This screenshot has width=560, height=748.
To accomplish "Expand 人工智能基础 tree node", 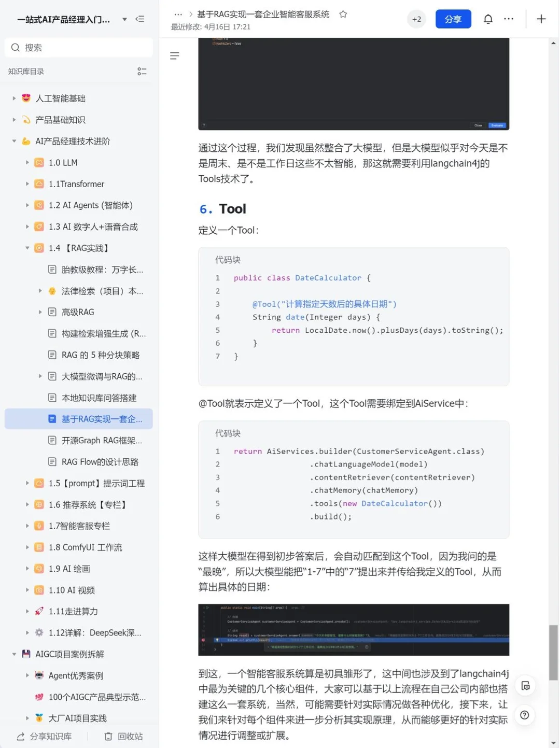I will click(x=14, y=98).
